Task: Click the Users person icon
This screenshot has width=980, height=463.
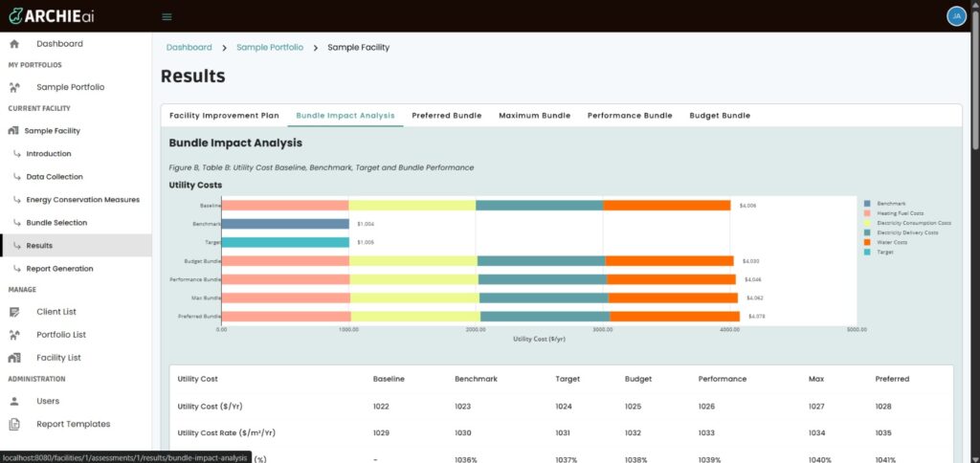Action: point(14,401)
